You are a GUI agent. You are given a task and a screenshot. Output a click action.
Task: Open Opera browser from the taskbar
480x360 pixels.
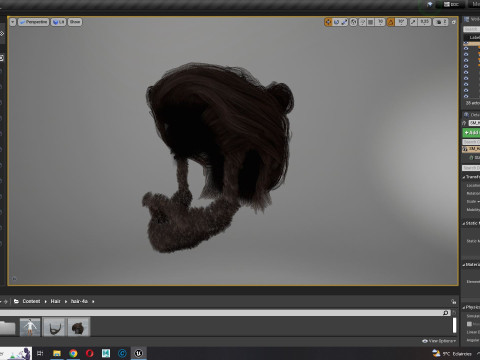pyautogui.click(x=89, y=353)
